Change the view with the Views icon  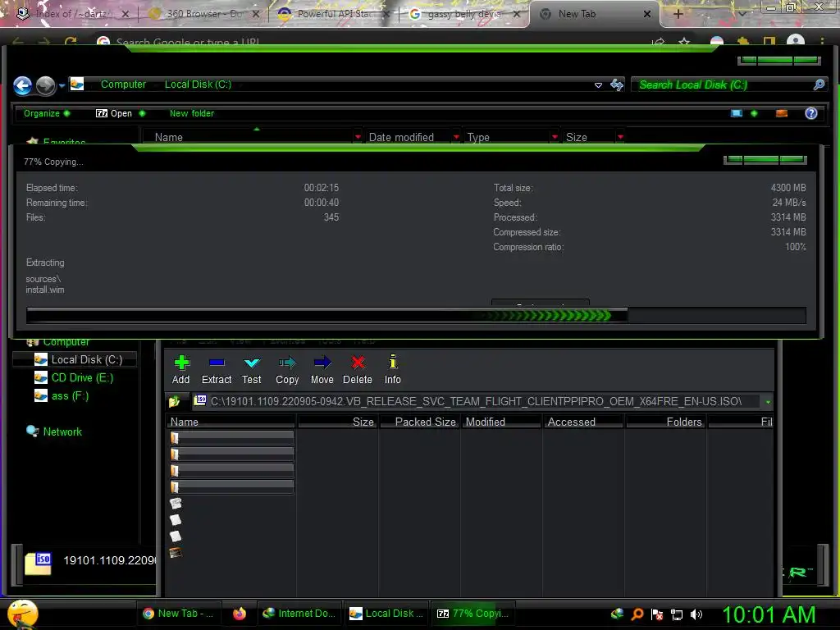click(737, 113)
